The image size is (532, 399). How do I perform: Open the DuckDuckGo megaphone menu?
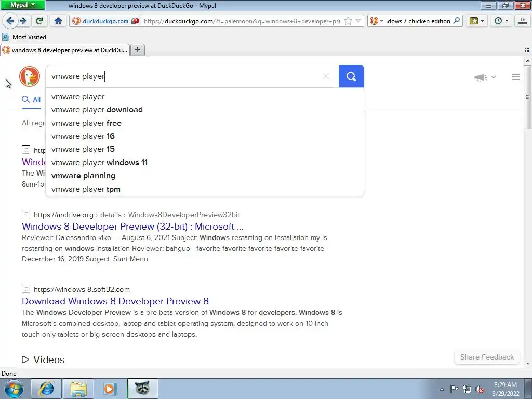[485, 77]
